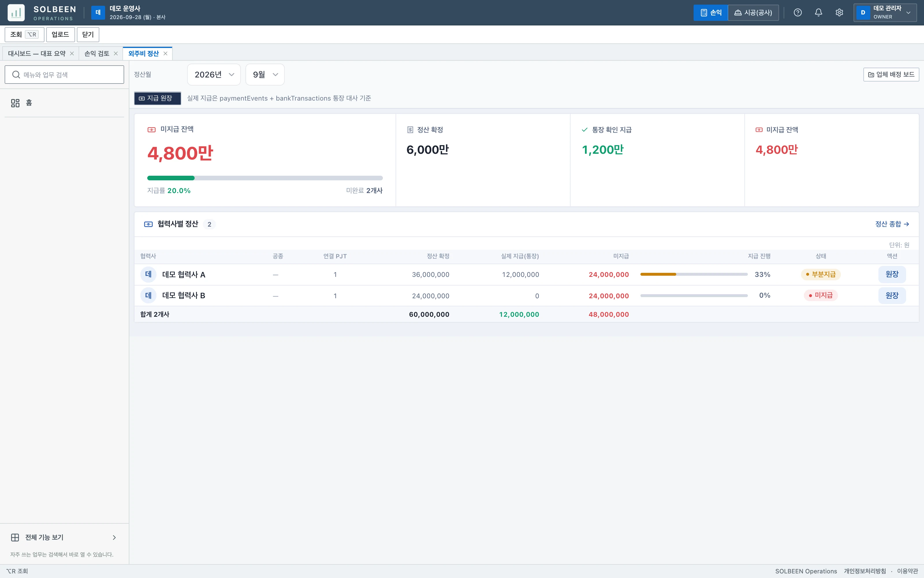The width and height of the screenshot is (924, 578).
Task: Click the 데모 협력사 B avatar icon
Action: coord(148,295)
